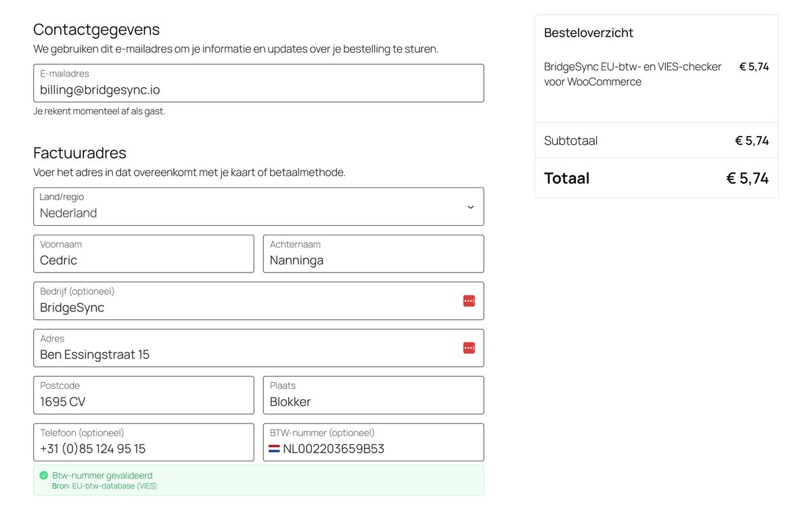Click the Netherlands flag in BTW-nummer field

pyautogui.click(x=274, y=448)
